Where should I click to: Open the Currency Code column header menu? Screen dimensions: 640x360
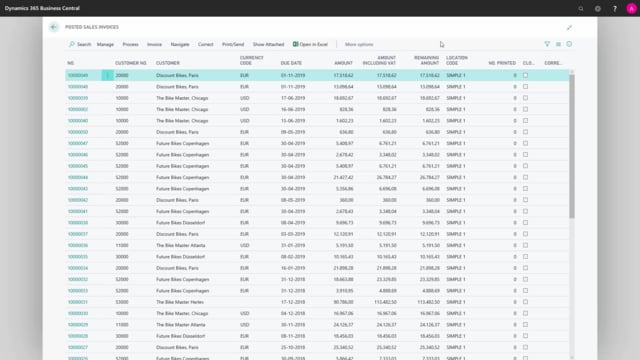click(251, 60)
